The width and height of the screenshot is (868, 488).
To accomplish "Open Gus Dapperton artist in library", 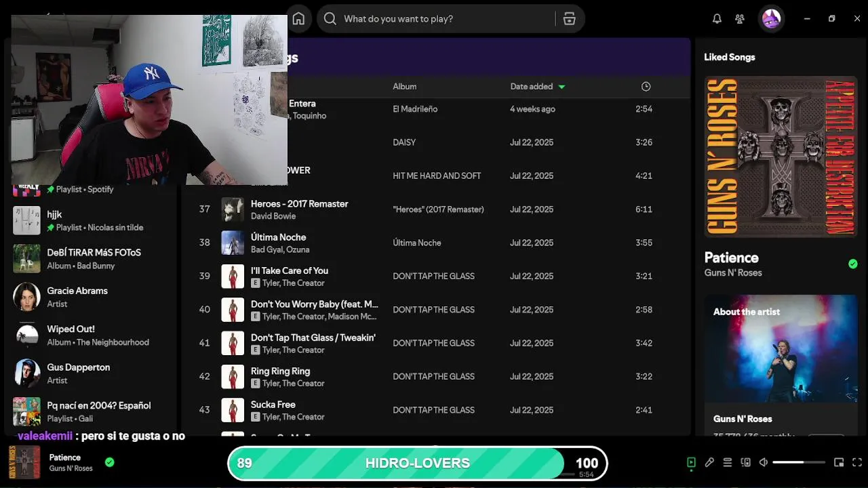I will click(92, 373).
